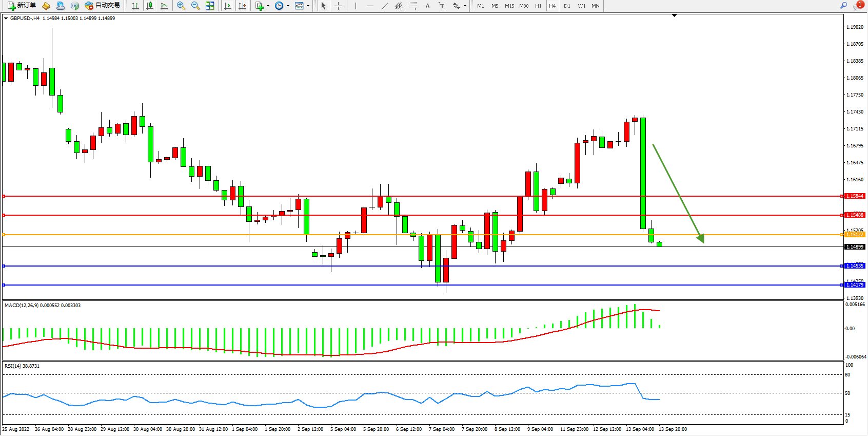Click the orange 1.15122 price level label
868x436 pixels.
pos(855,235)
